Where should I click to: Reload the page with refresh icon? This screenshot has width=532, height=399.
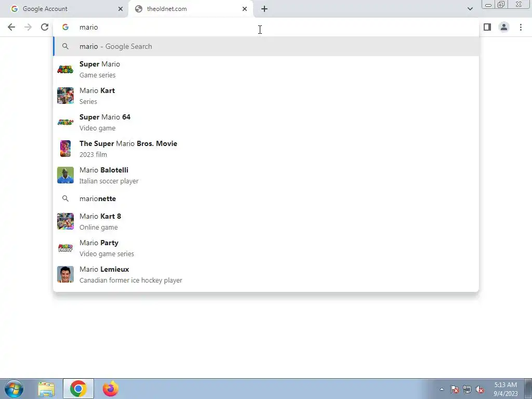click(45, 27)
